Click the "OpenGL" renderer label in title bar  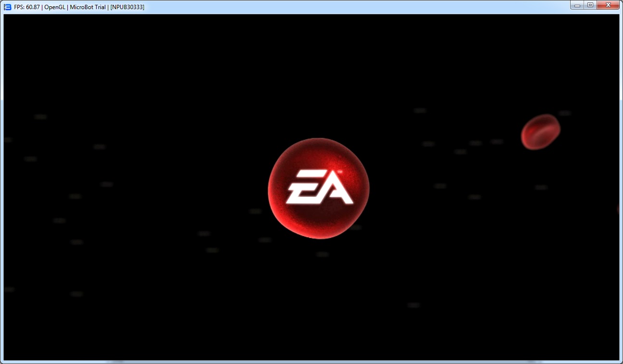[55, 7]
